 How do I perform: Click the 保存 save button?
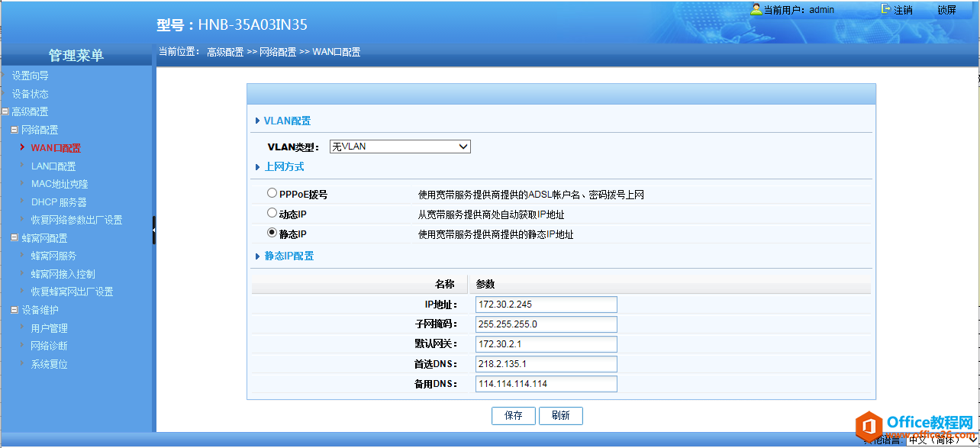coord(514,415)
